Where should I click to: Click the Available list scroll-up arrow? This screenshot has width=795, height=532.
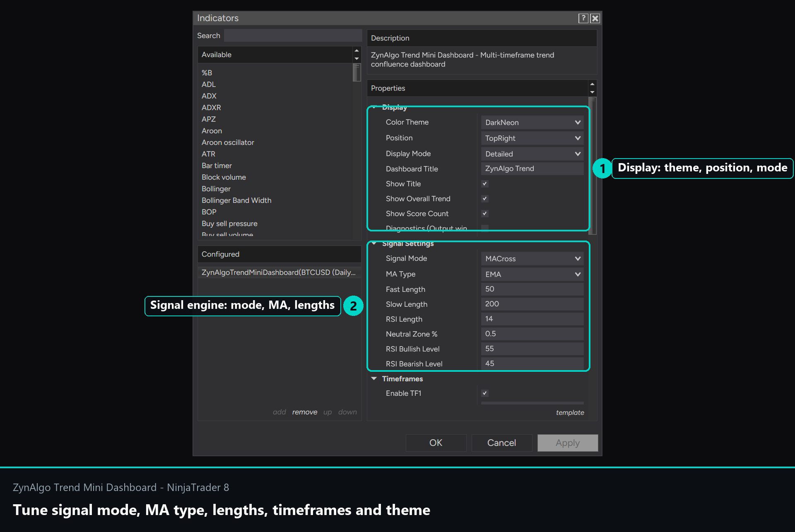[357, 51]
